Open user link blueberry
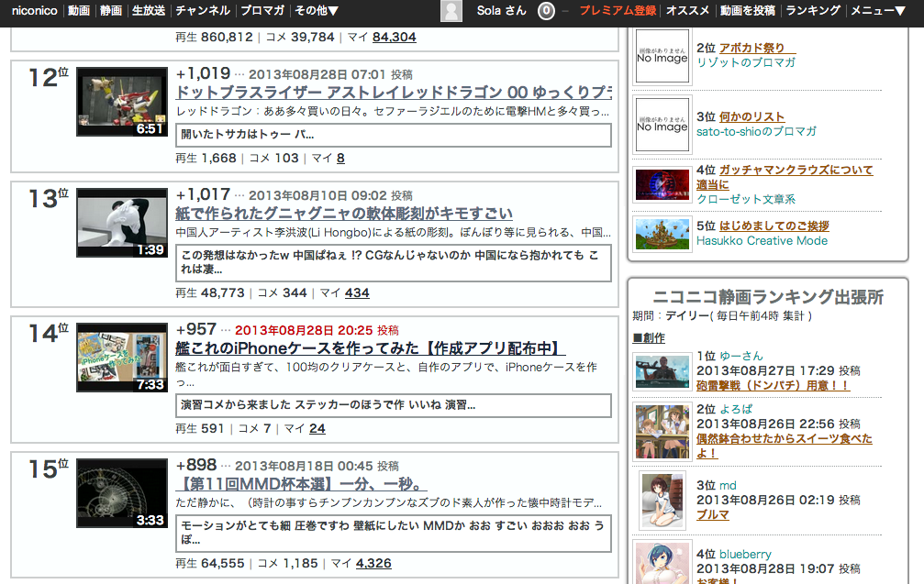Viewport: 924px width, 584px height. click(x=745, y=555)
